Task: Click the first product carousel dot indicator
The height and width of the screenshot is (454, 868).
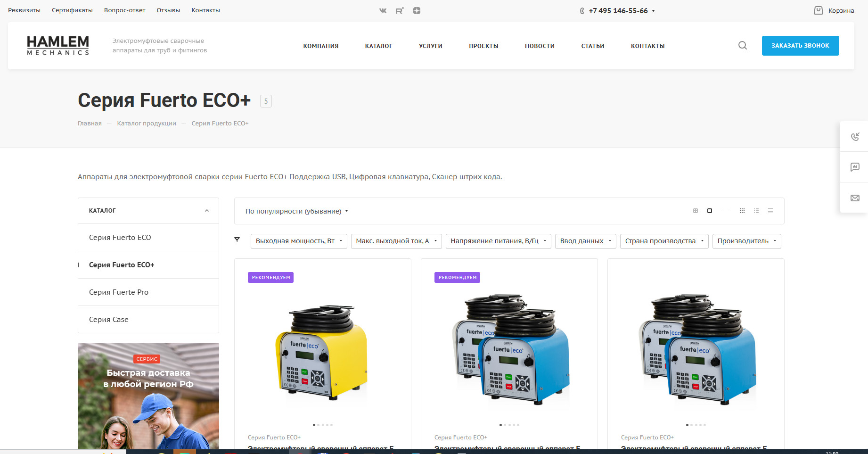Action: pyautogui.click(x=314, y=425)
